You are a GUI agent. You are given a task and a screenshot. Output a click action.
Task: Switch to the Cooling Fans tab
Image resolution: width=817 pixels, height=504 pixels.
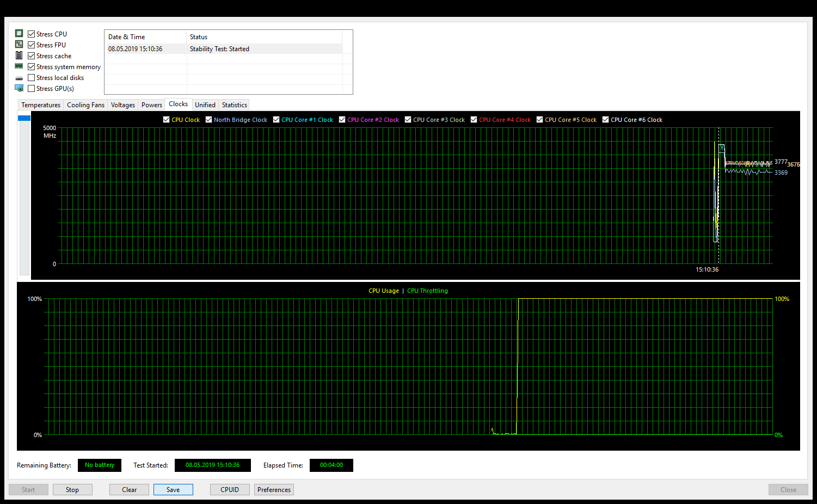[85, 105]
